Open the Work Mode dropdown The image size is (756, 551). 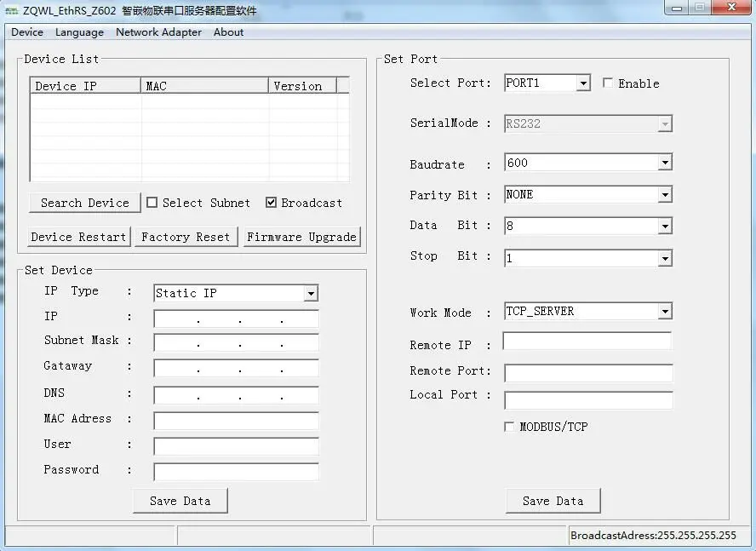663,311
